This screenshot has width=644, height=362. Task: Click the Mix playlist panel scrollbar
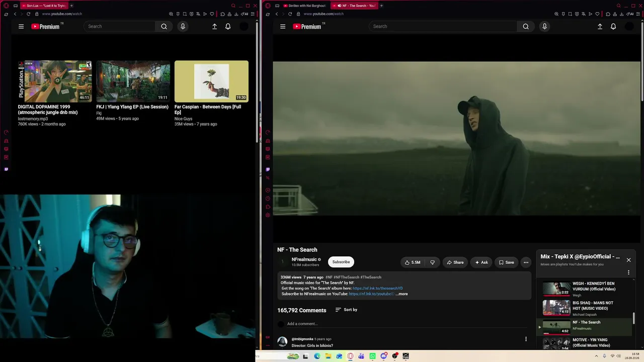point(633,318)
